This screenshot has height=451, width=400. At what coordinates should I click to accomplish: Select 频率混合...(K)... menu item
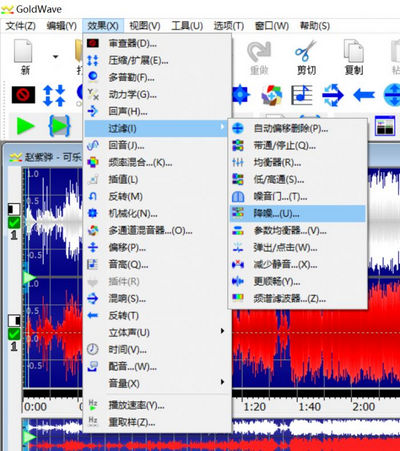157,162
